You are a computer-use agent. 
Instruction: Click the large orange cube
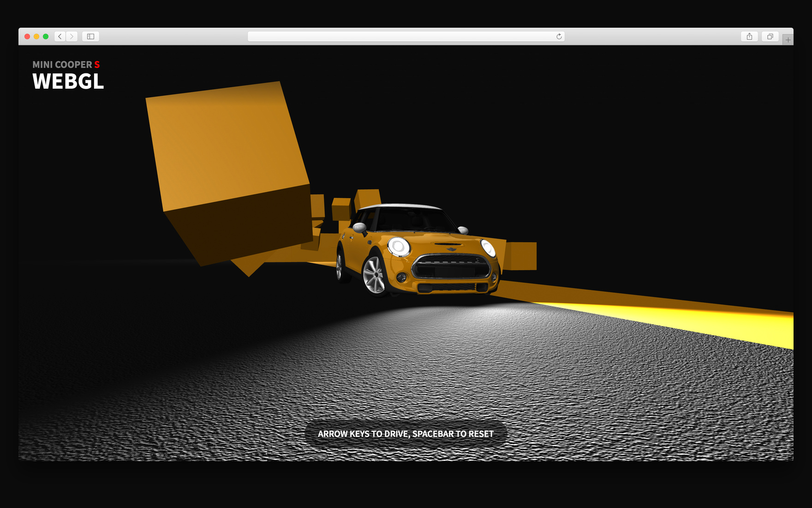229,173
